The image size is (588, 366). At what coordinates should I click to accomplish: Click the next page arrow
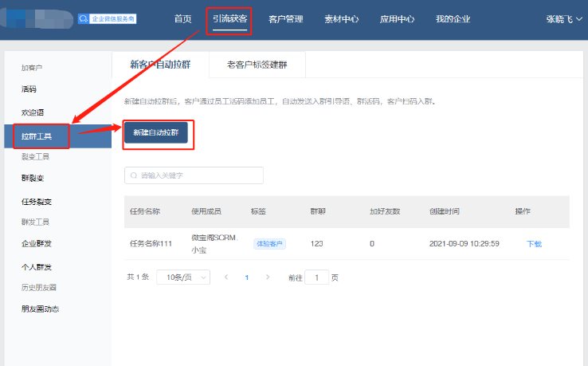pyautogui.click(x=268, y=277)
